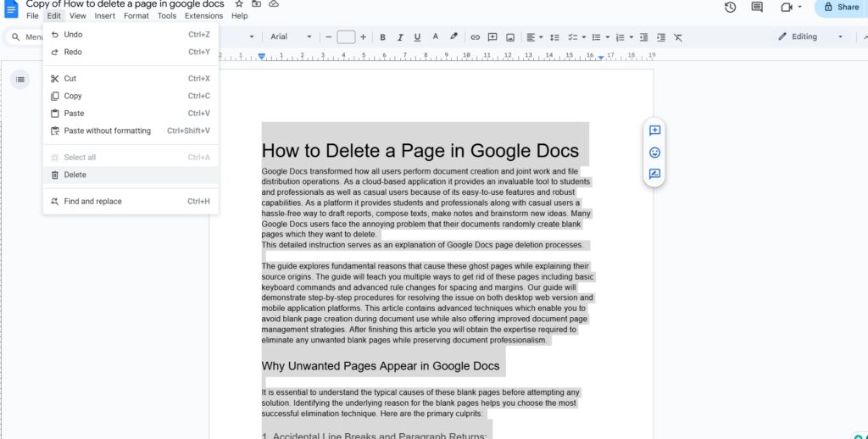Click the Share button

[840, 7]
